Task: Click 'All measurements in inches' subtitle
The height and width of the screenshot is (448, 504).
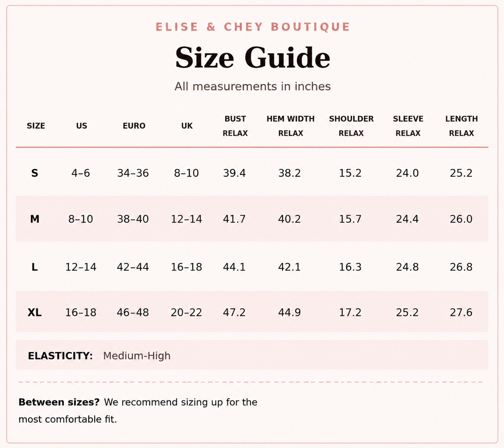Action: tap(252, 86)
